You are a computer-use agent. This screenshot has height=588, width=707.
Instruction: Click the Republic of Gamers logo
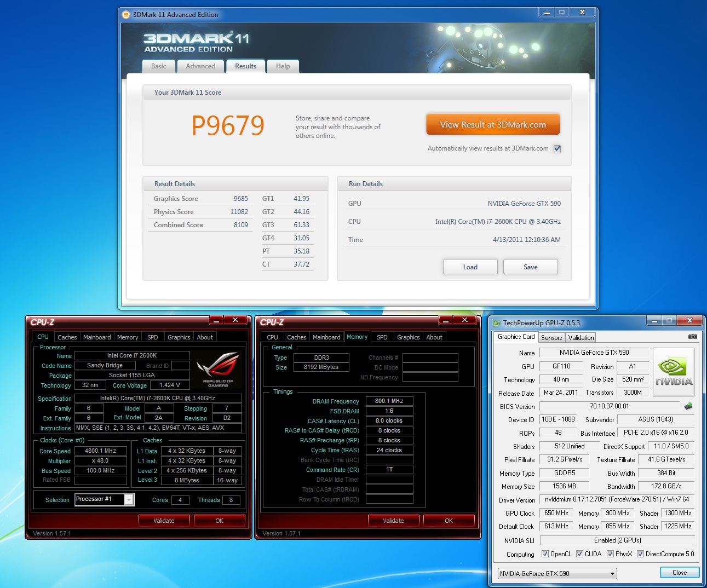pos(218,371)
